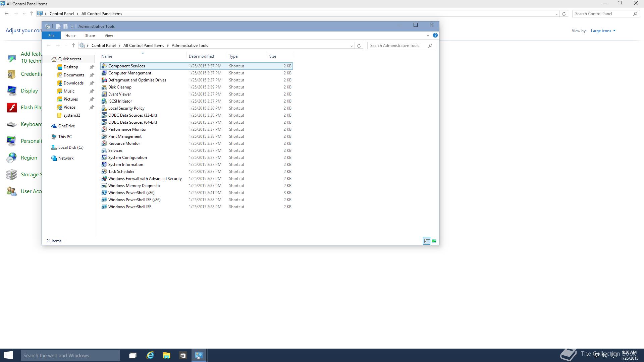Select the Windows PowerShell ISE icon
Image resolution: width=644 pixels, height=362 pixels.
[x=104, y=207]
